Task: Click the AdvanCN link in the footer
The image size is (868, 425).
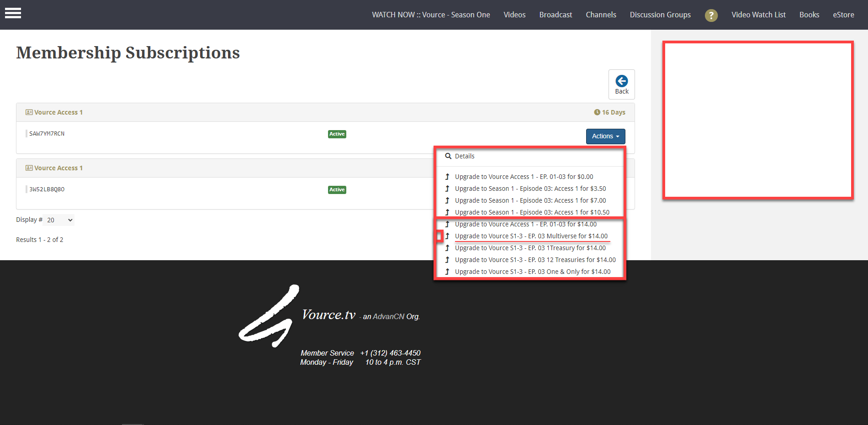Action: 389,316
